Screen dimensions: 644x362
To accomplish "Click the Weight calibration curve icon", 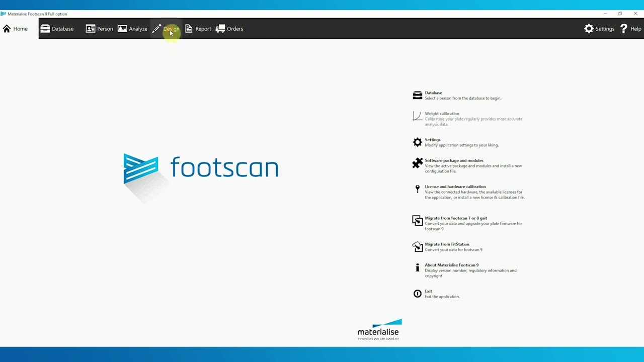I will click(x=417, y=116).
